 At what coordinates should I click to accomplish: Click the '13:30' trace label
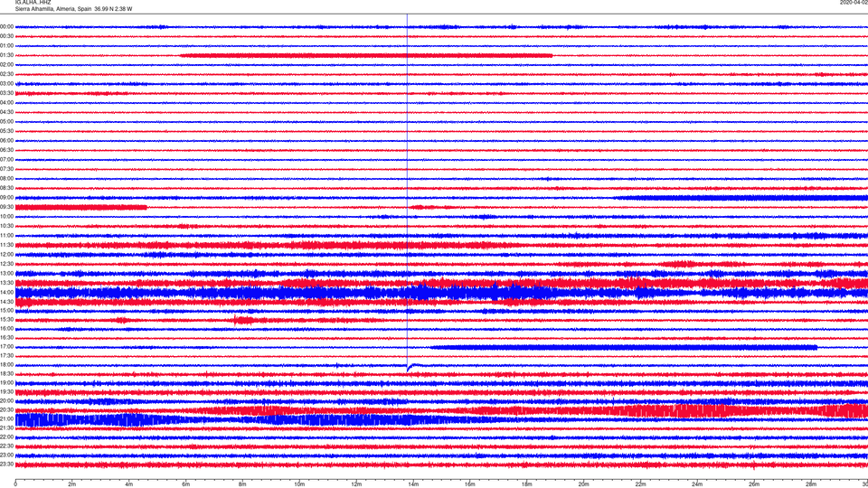pyautogui.click(x=6, y=283)
